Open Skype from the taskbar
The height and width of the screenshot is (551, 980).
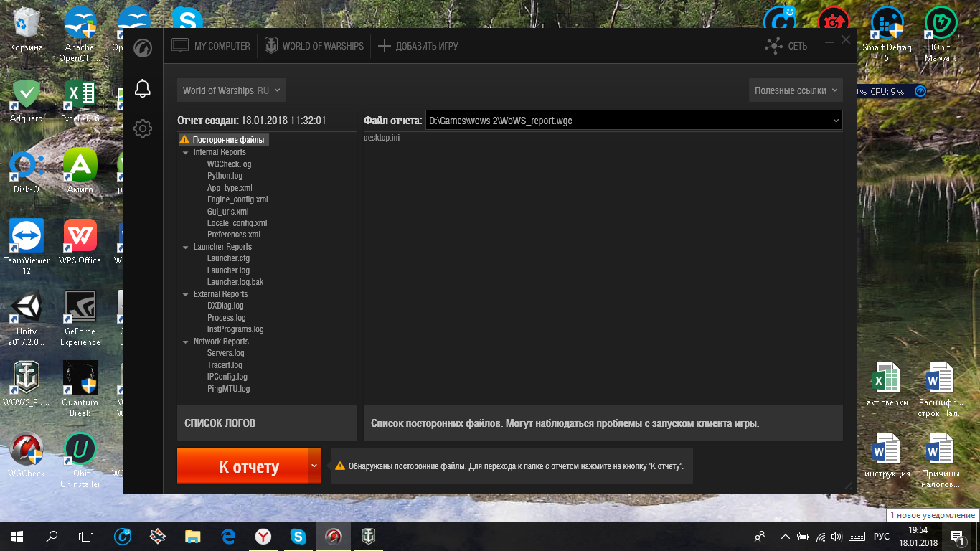[x=298, y=536]
